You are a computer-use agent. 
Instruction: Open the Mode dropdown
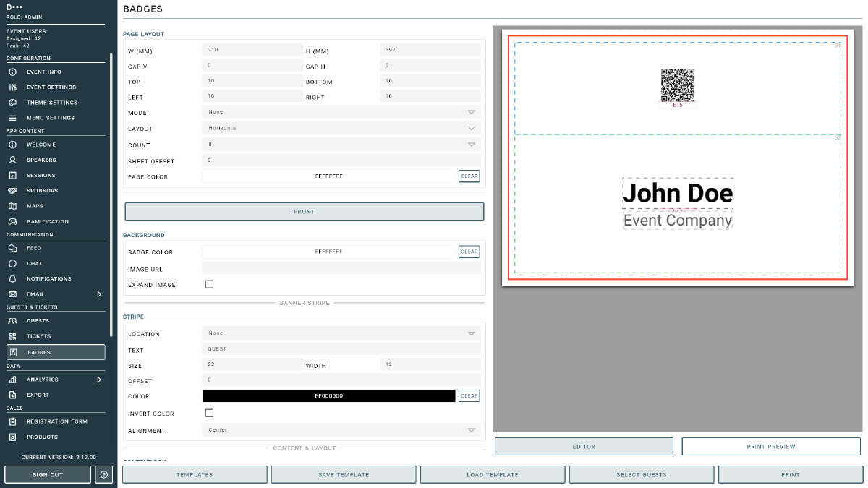pos(341,112)
